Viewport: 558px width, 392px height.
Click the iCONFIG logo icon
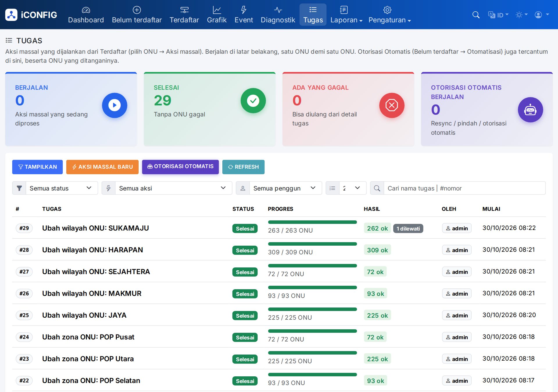click(11, 15)
